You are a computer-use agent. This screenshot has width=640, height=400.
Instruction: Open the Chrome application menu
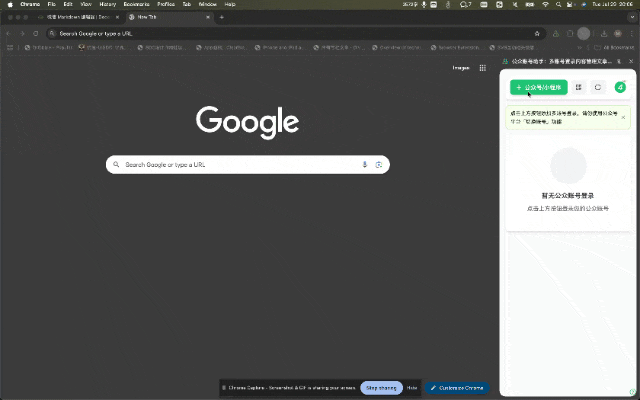pyautogui.click(x=30, y=4)
